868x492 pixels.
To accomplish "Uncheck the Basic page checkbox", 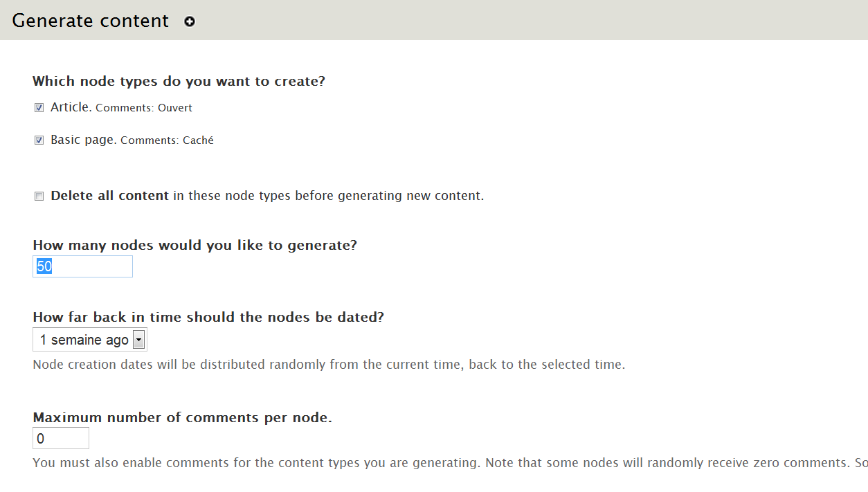I will pyautogui.click(x=39, y=140).
